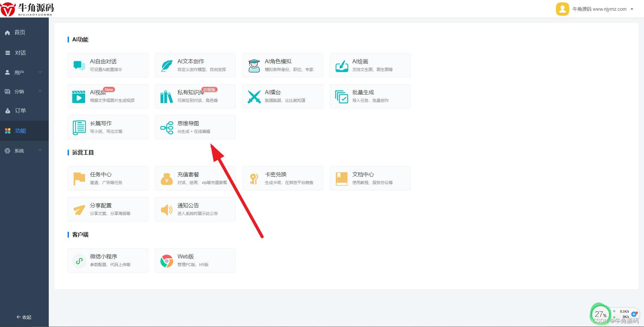Collapse sidebar with 收起 button

(x=24, y=317)
